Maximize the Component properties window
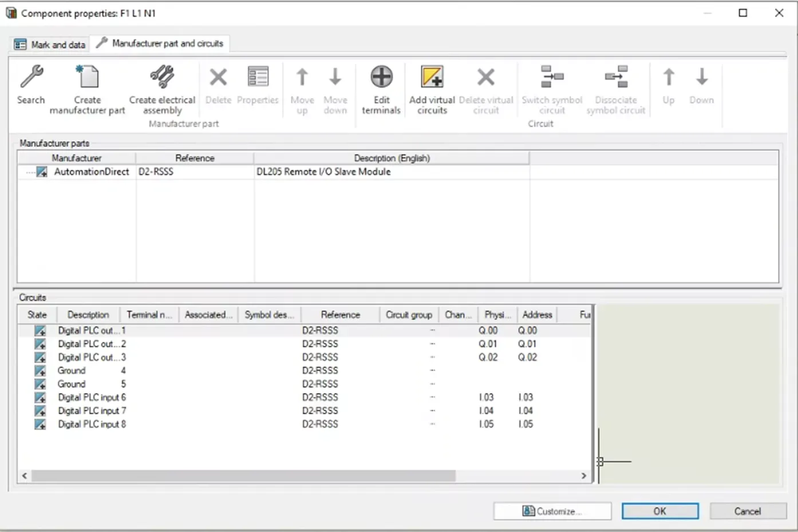The width and height of the screenshot is (798, 532). [x=743, y=13]
